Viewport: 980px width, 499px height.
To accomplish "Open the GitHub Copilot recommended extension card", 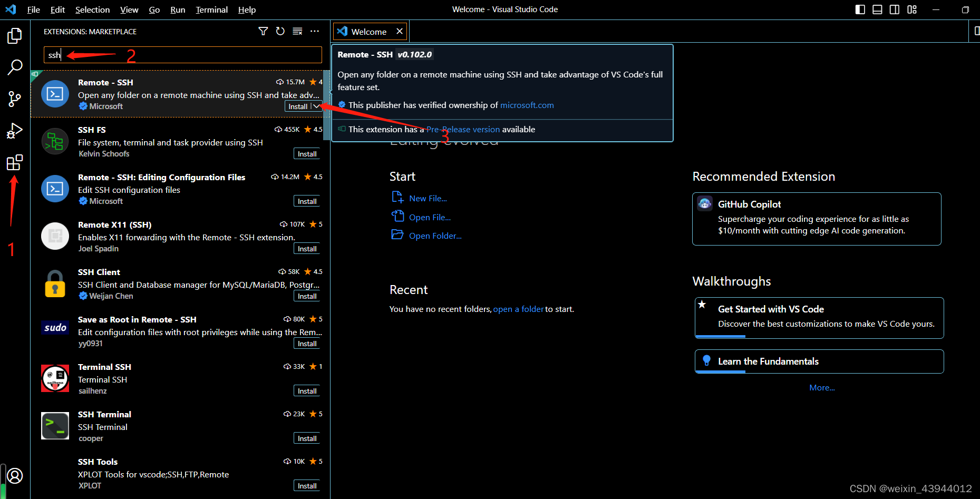I will (x=817, y=219).
